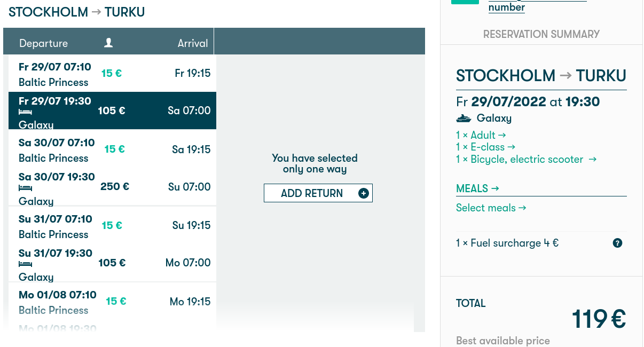Click the Departure column header

44,43
